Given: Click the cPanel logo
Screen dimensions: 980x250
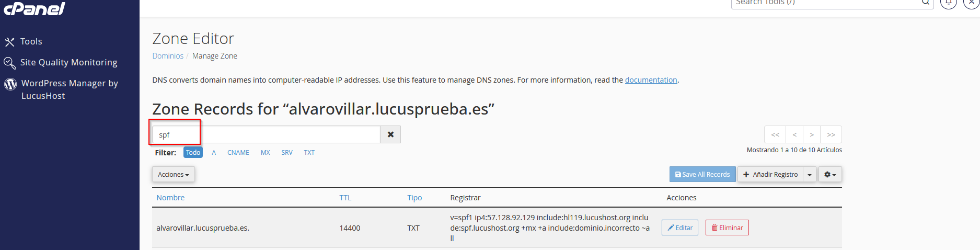Looking at the screenshot, I should tap(34, 8).
